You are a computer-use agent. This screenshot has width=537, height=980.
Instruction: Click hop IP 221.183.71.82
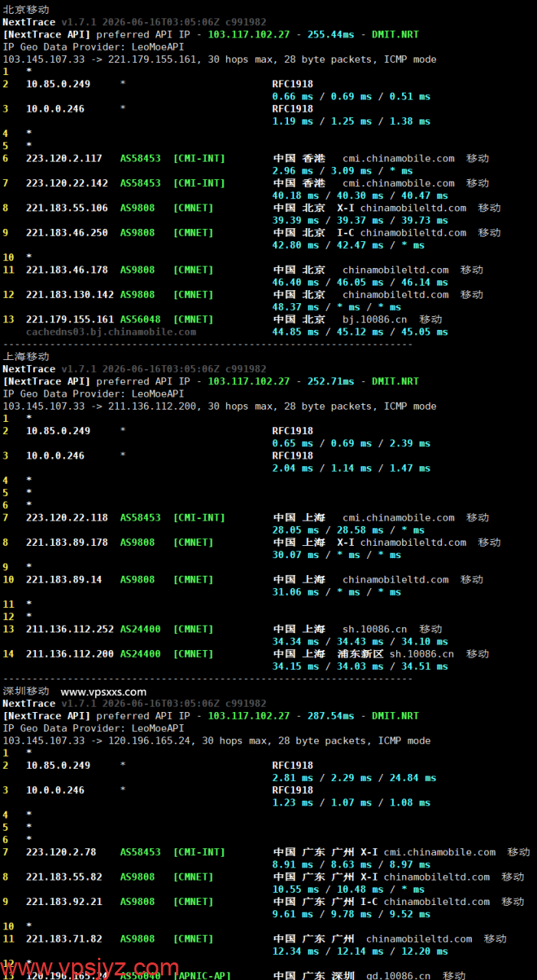64,939
